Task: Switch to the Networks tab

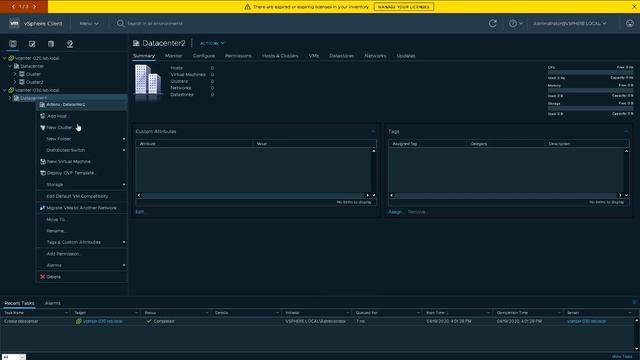Action: (375, 56)
